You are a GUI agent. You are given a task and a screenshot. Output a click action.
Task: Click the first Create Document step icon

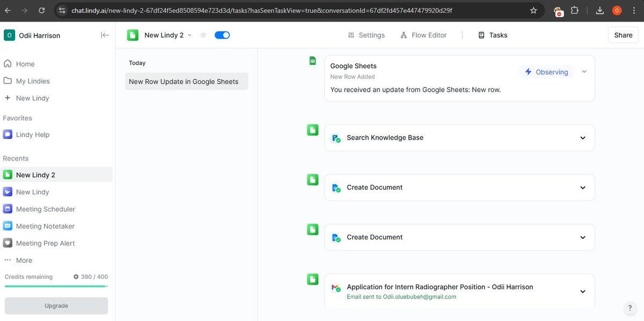click(x=336, y=188)
